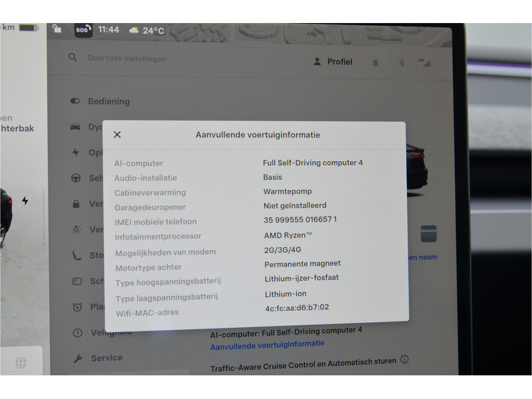Focus the Doorzoek instellingen search field
The width and height of the screenshot is (532, 399).
pos(127,59)
